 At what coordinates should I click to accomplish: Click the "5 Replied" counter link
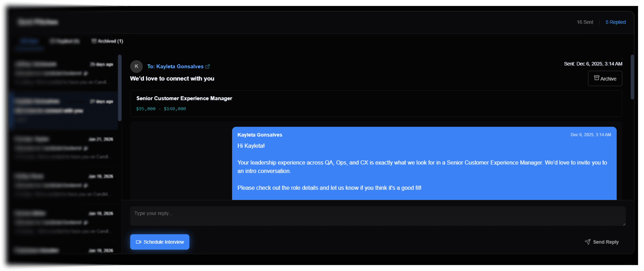coord(615,22)
